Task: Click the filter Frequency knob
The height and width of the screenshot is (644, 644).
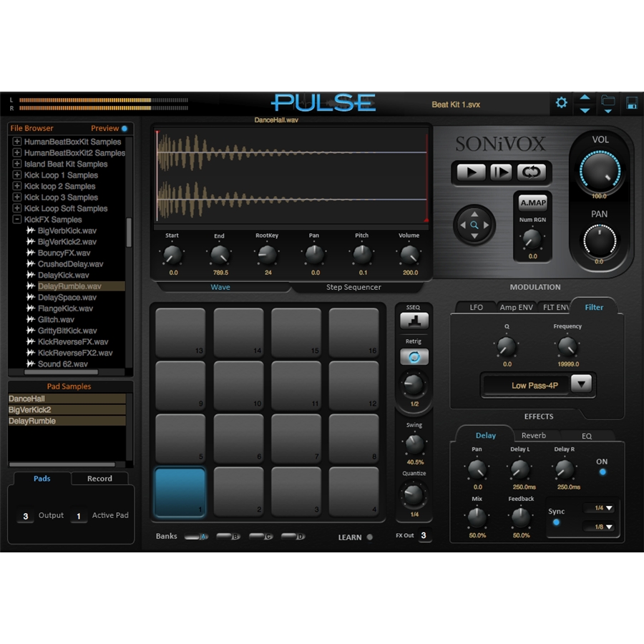Action: coord(567,346)
